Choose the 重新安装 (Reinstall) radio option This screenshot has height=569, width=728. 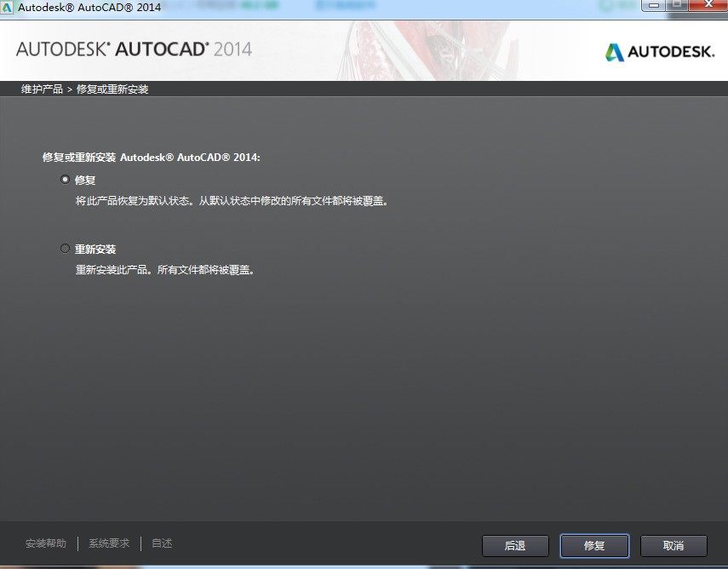[65, 249]
